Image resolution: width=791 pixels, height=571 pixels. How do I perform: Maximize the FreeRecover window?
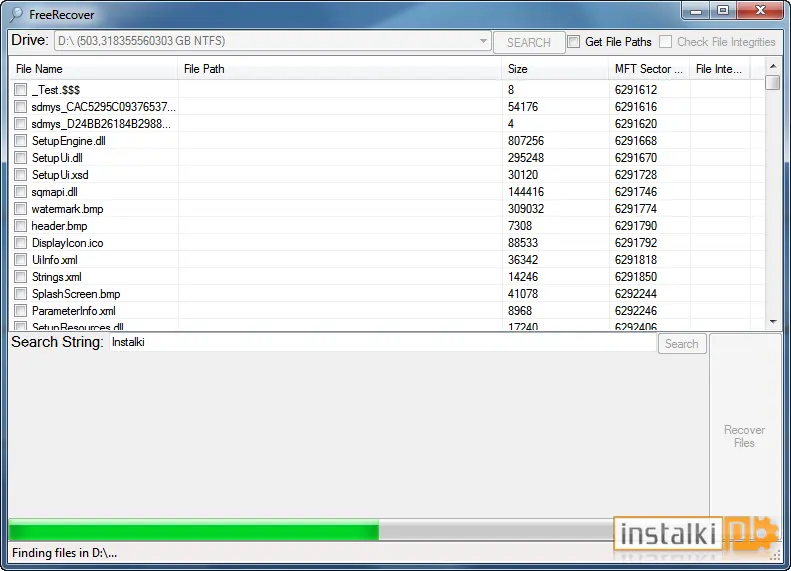723,11
